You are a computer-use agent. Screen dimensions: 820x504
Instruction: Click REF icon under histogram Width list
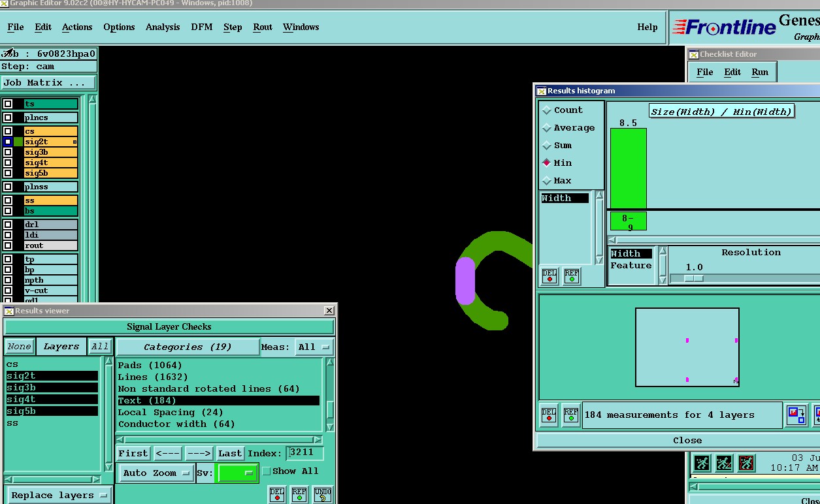572,276
